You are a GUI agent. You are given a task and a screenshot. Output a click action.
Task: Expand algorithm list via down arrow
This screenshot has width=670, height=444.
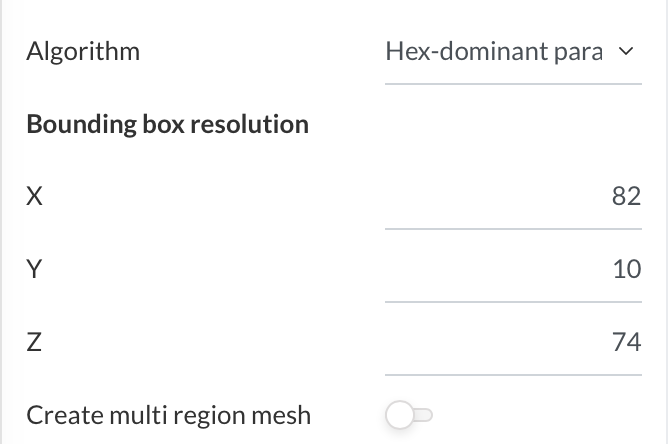click(626, 52)
